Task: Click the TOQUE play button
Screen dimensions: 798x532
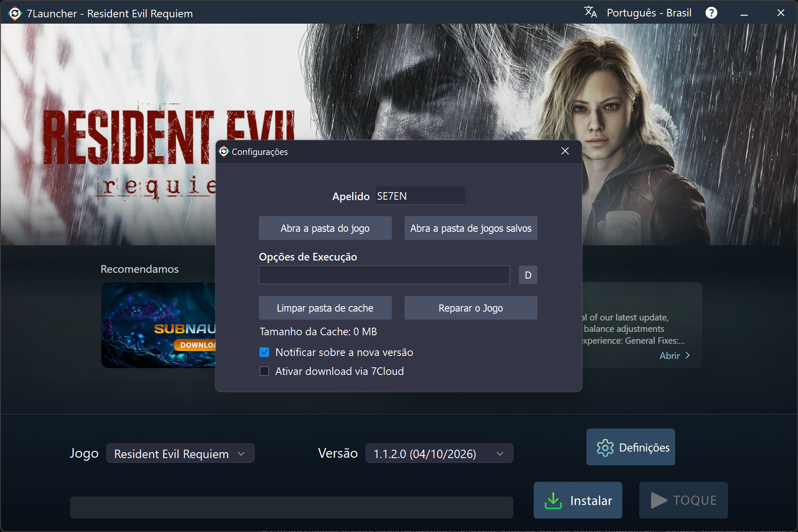Action: 683,500
